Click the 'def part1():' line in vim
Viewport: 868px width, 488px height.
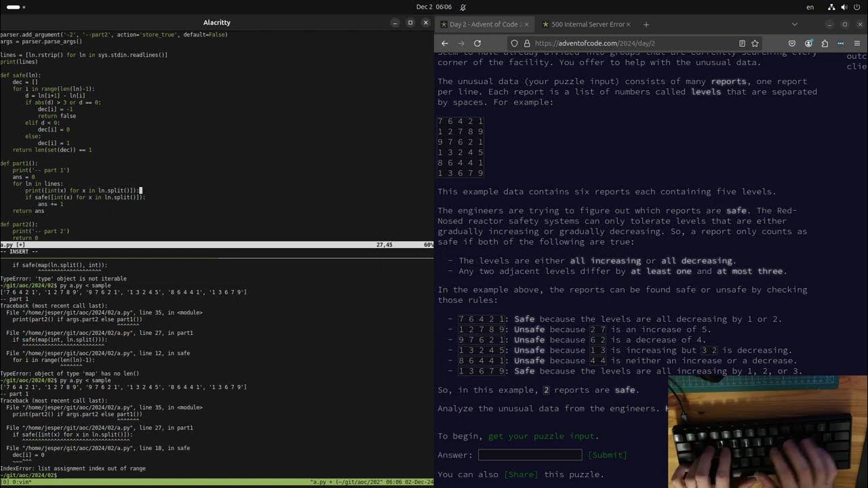tap(19, 163)
